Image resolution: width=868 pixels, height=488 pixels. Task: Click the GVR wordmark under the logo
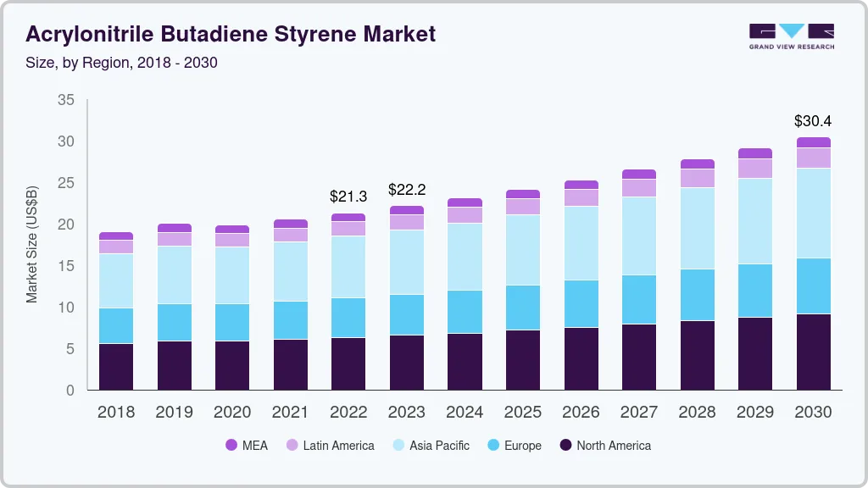pyautogui.click(x=790, y=47)
